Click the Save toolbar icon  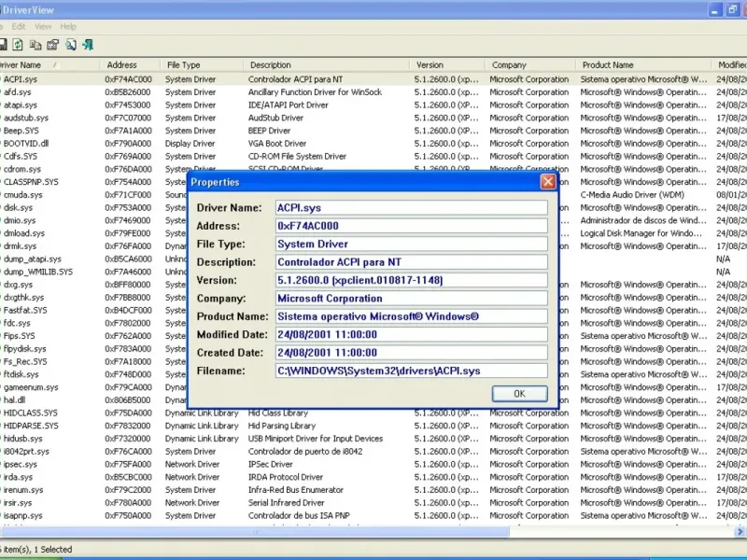4,45
